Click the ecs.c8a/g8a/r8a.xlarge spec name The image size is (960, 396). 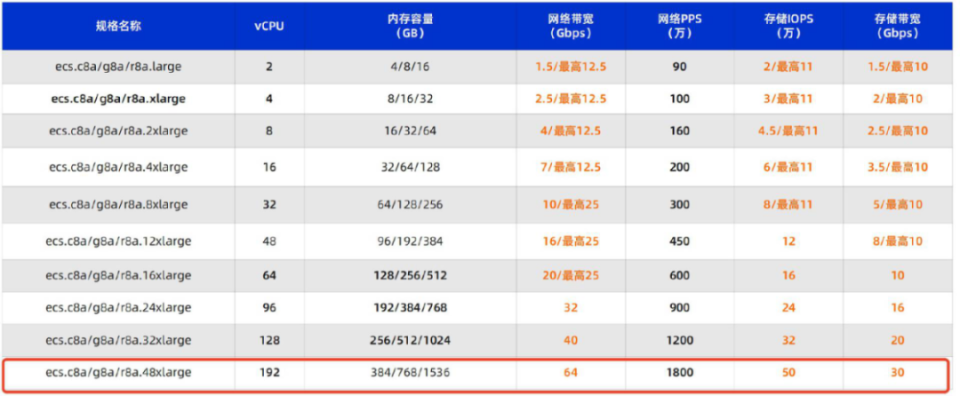tap(118, 99)
